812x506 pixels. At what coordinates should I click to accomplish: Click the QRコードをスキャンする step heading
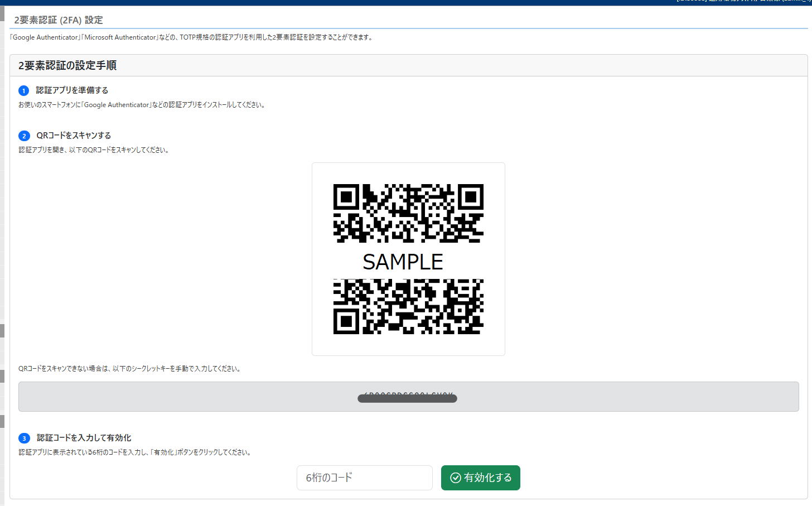74,135
